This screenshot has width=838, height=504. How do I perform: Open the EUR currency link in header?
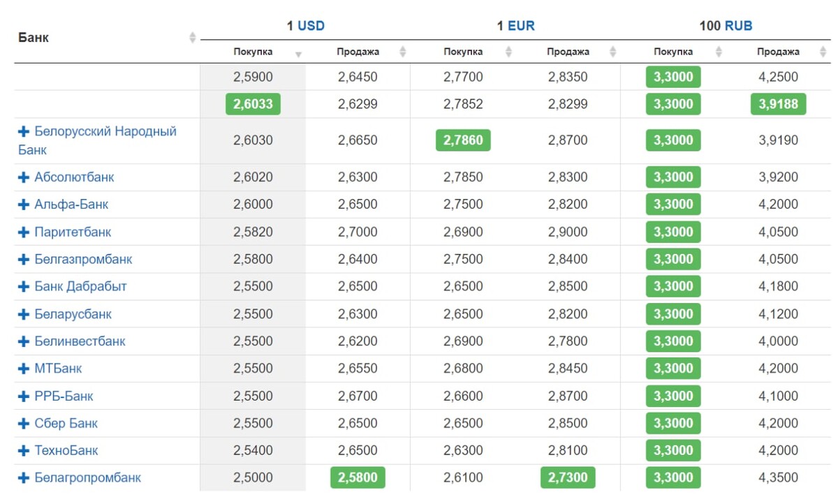point(521,26)
